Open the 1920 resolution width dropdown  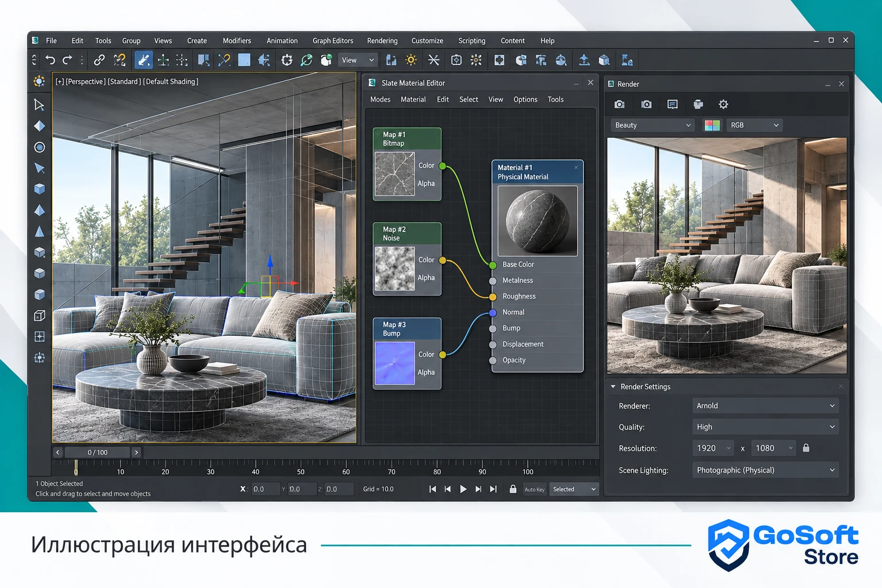713,448
